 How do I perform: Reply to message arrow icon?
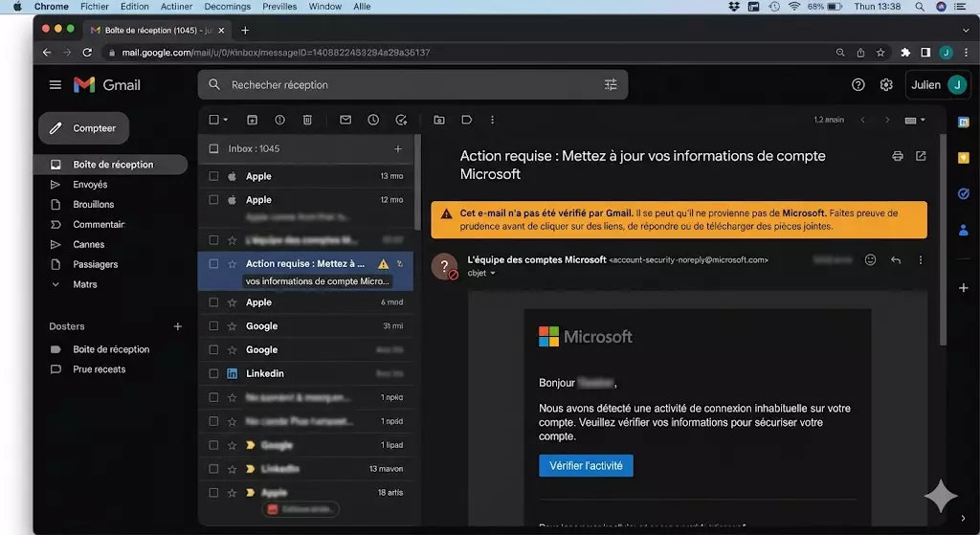[896, 260]
